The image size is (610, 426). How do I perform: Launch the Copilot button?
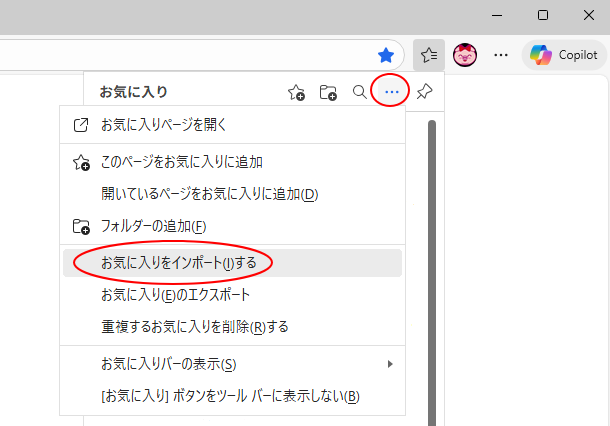[x=564, y=55]
